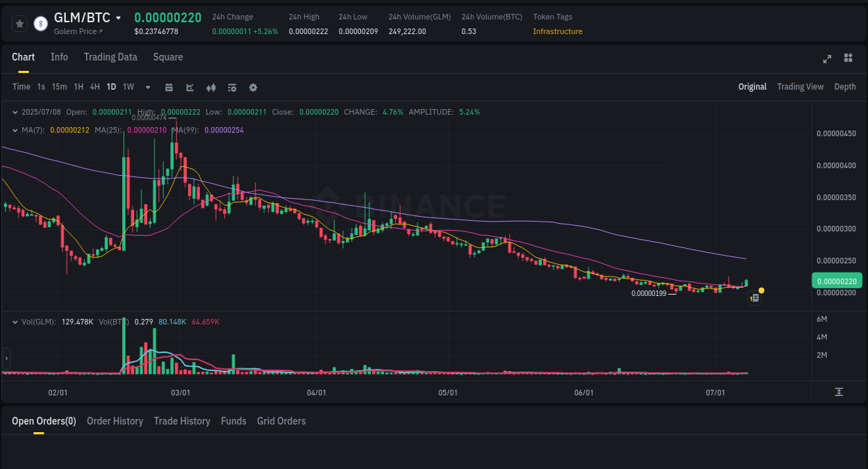Open the date range picker icon
Viewport: 868px width, 469px height.
[169, 87]
